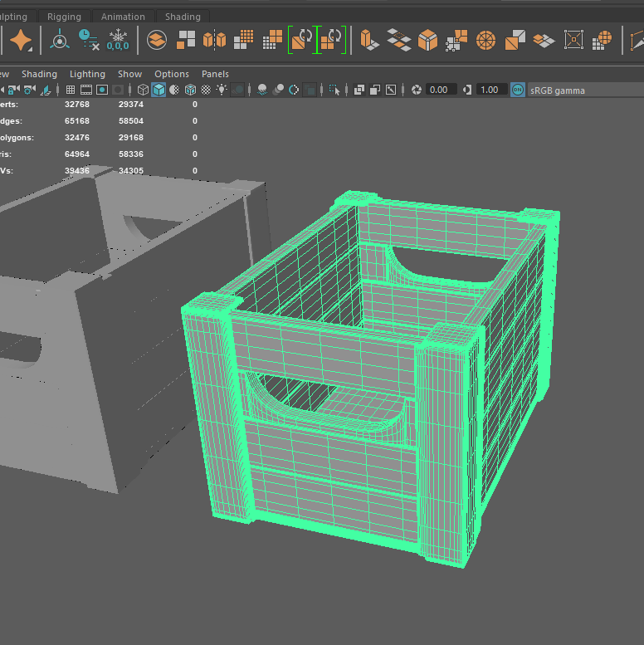Toggle use all lights lightbulb button
The image size is (644, 645).
click(222, 90)
